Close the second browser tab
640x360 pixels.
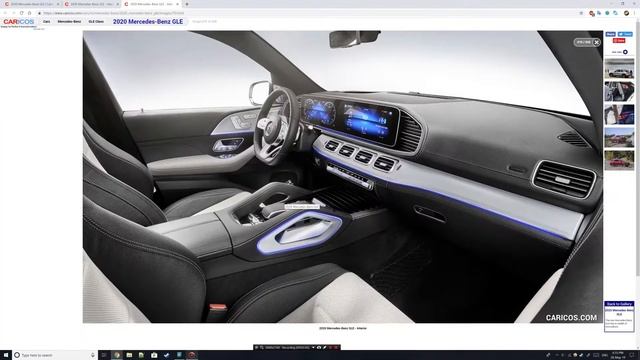pos(118,4)
